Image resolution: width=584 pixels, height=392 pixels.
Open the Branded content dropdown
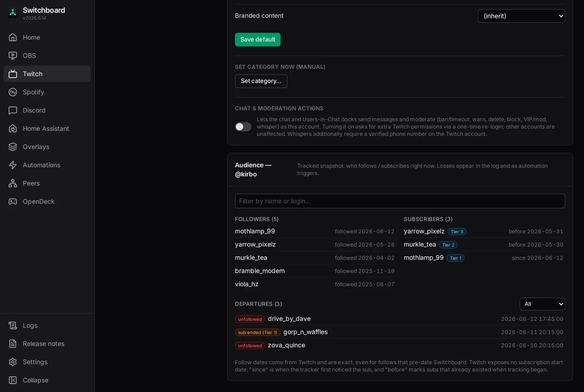(521, 16)
